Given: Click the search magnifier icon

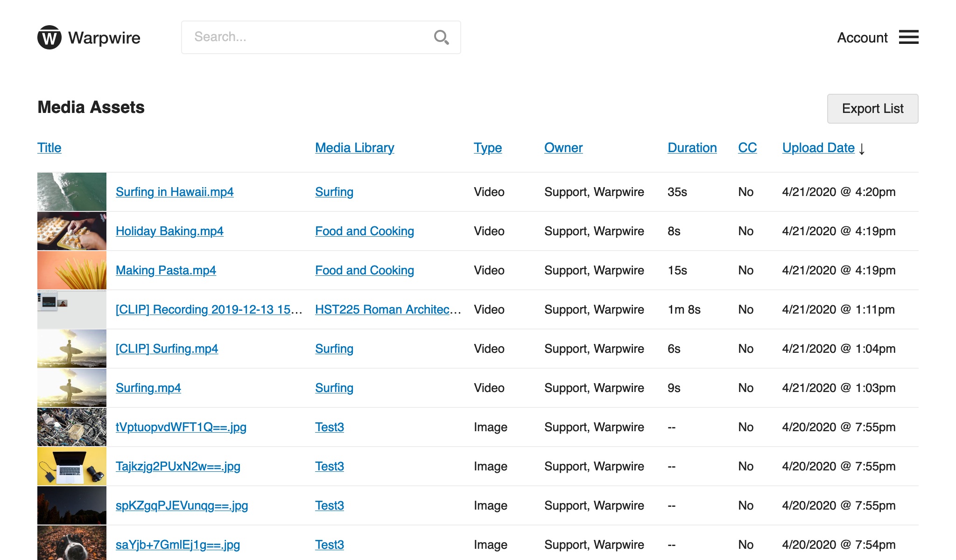Looking at the screenshot, I should click(x=441, y=37).
